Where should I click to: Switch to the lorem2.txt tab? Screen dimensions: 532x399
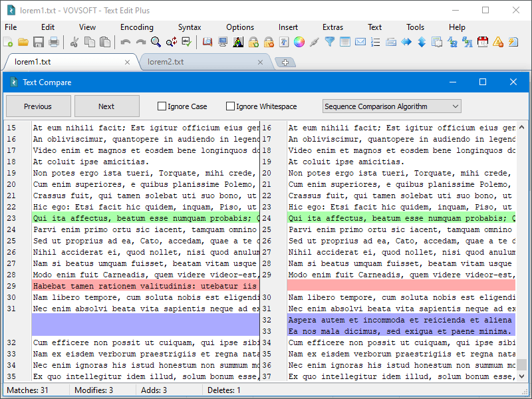[166, 61]
